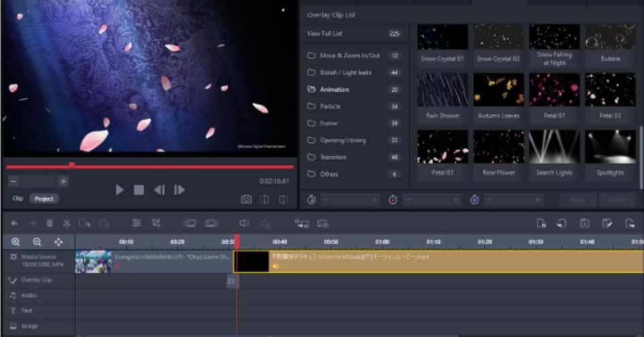The width and height of the screenshot is (644, 337).
Task: Click the fit timeline arrows icon
Action: (x=58, y=242)
